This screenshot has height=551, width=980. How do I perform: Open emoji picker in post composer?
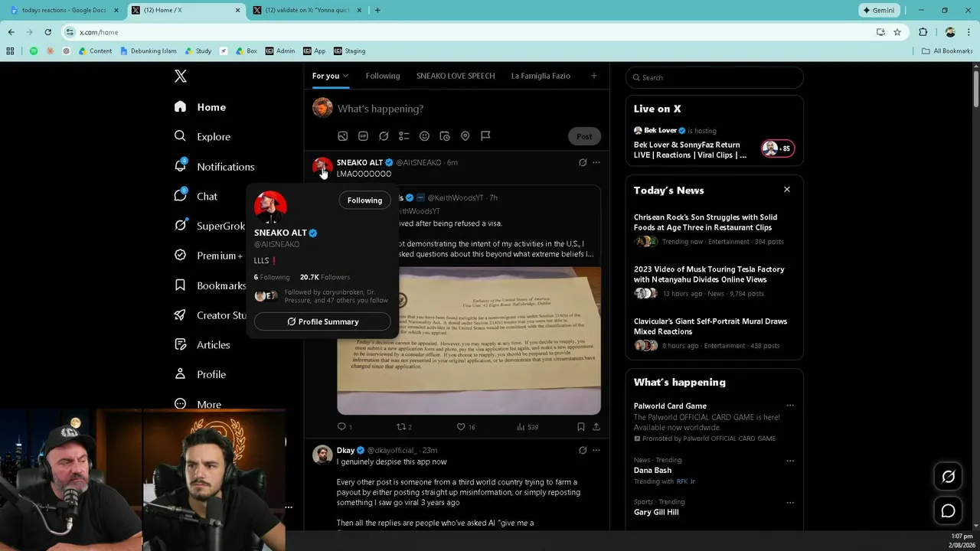[x=424, y=136]
